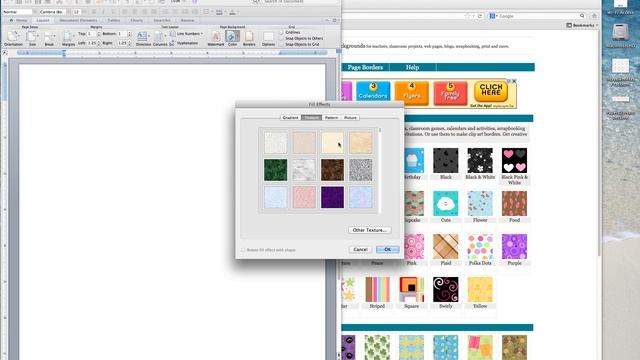Click the browser reload icon
Screen dimensions: 640x360
click(480, 16)
